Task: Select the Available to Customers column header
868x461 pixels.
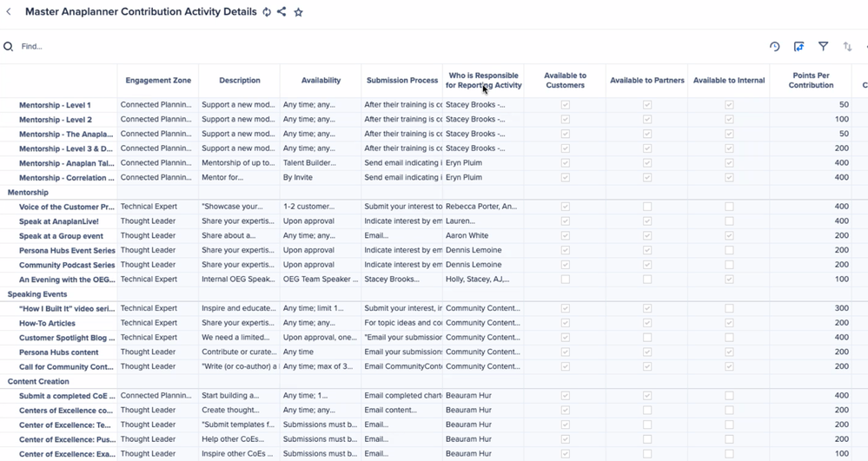Action: pos(565,80)
